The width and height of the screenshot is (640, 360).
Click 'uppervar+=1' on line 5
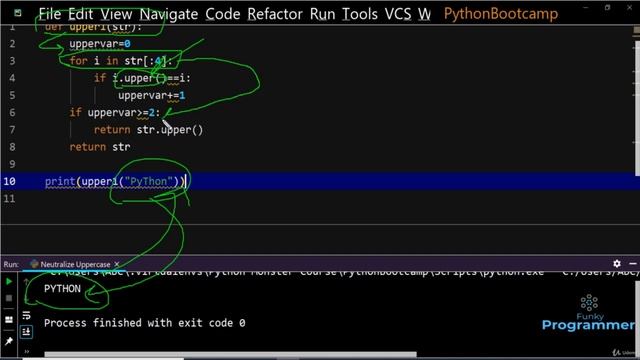point(151,96)
